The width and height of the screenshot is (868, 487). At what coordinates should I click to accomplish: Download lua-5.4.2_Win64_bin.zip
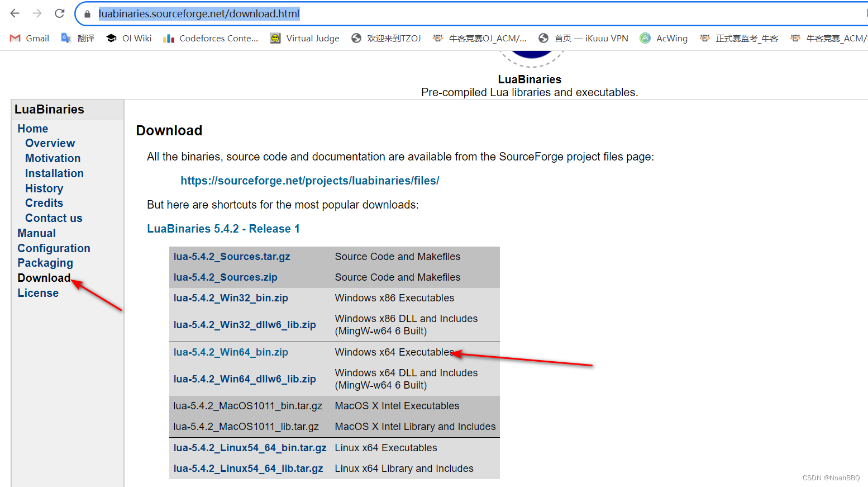(231, 352)
